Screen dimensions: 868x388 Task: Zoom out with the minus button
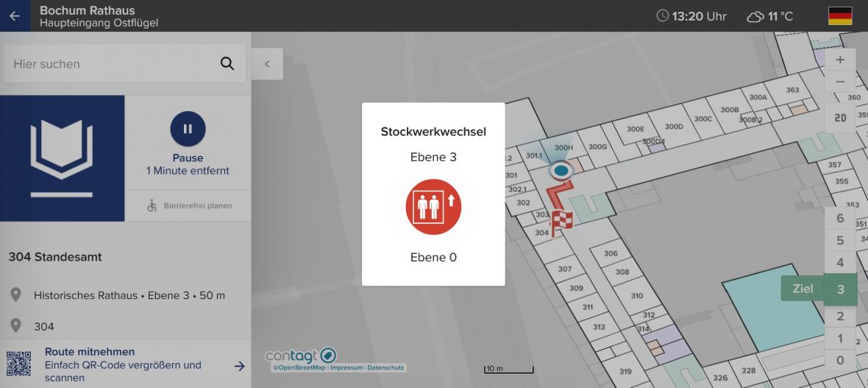tap(840, 82)
